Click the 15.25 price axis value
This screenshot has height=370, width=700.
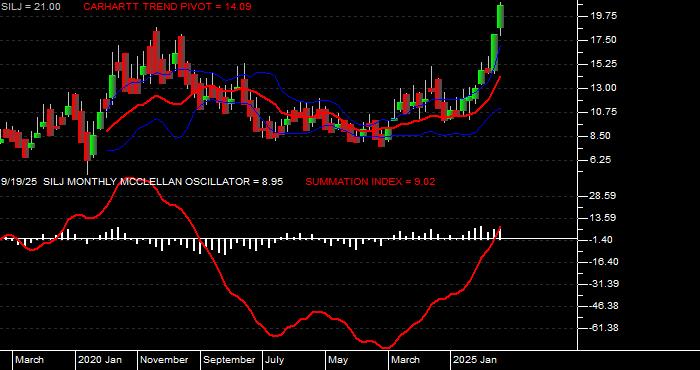coord(603,64)
